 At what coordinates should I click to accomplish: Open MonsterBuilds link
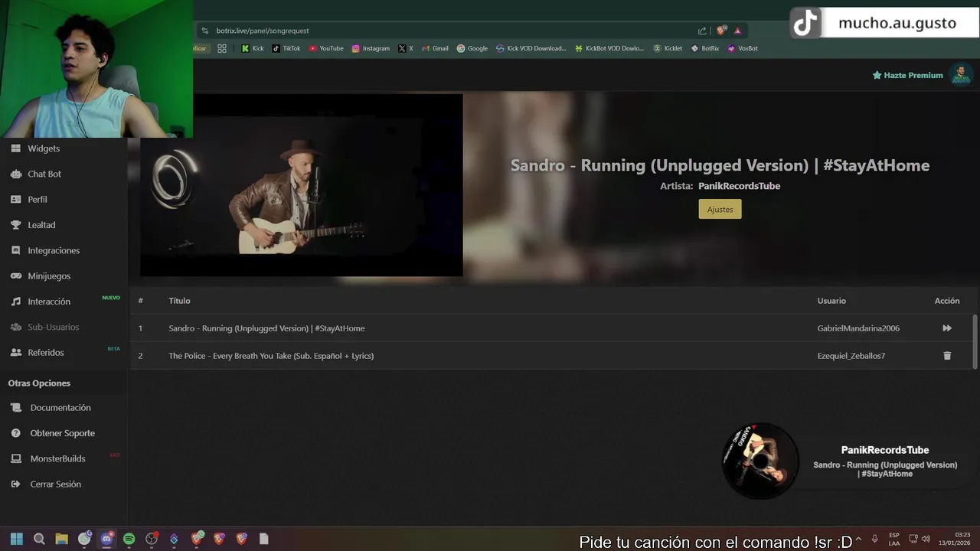pyautogui.click(x=57, y=458)
